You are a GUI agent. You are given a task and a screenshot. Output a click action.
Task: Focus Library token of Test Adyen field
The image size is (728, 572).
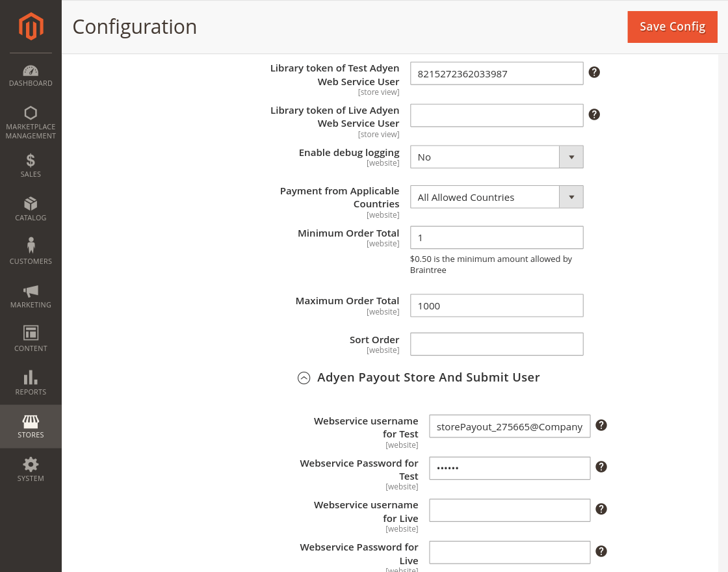497,73
